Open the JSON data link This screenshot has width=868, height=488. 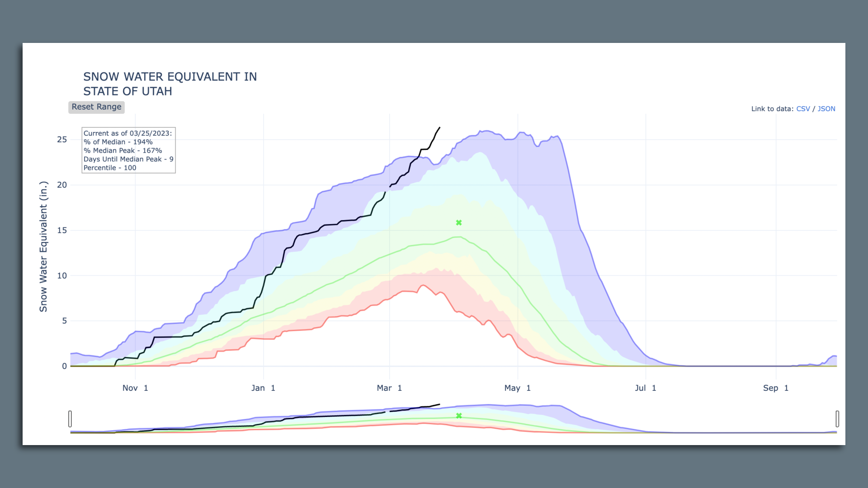click(x=826, y=109)
